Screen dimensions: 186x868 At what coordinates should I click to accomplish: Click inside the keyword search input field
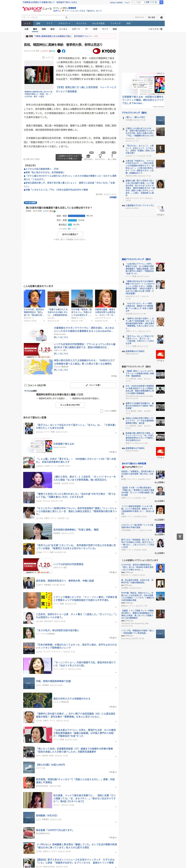click(x=43, y=17)
